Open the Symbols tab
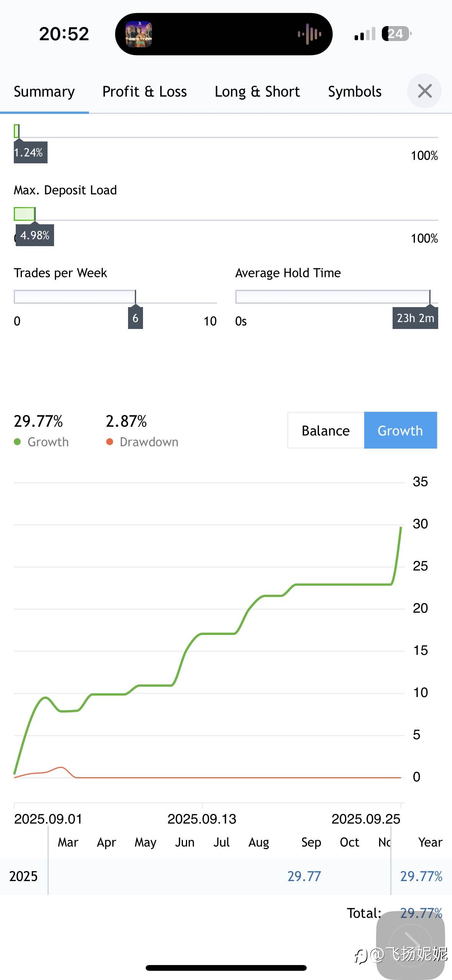 point(355,92)
